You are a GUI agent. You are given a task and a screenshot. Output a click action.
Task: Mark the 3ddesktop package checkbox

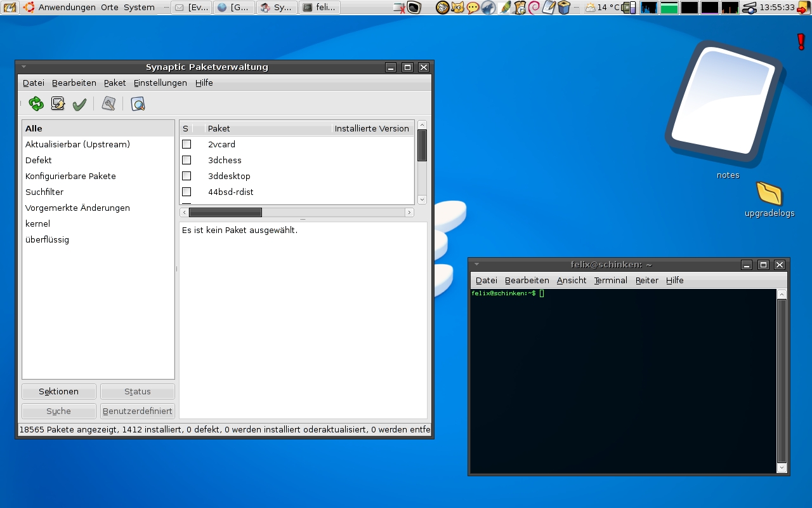(187, 176)
